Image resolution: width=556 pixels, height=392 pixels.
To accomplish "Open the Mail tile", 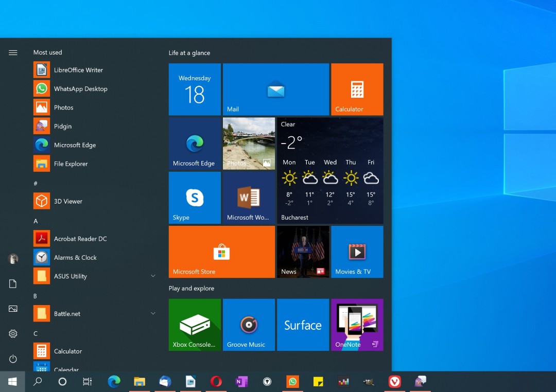I will pos(276,90).
